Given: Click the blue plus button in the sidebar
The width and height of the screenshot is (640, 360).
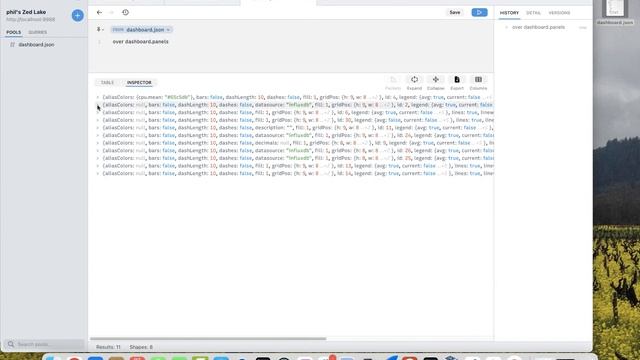Looking at the screenshot, I should coord(78,16).
